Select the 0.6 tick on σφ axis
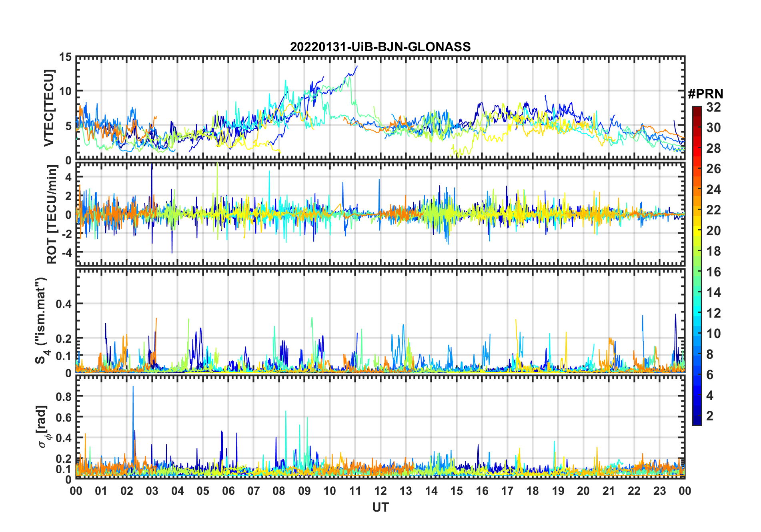The image size is (761, 532). coord(64,417)
